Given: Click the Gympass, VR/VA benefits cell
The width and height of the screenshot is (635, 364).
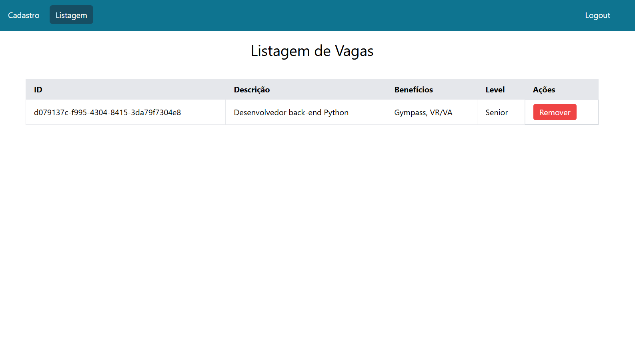Looking at the screenshot, I should point(423,112).
